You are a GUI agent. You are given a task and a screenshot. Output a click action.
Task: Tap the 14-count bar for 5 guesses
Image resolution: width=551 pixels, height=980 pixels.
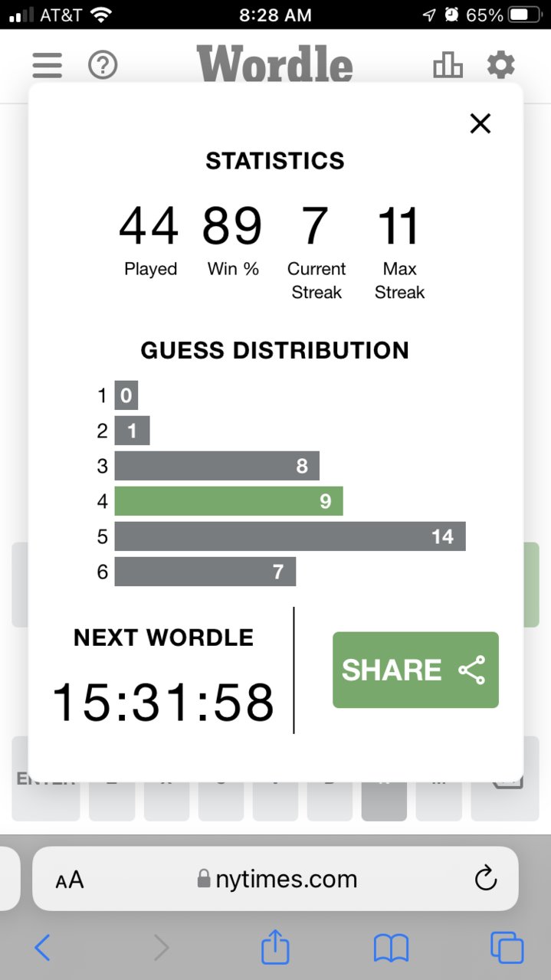[x=290, y=536]
